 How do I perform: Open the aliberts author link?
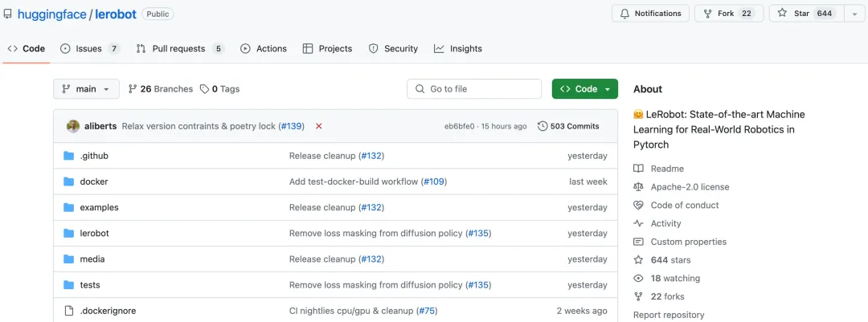coord(100,126)
